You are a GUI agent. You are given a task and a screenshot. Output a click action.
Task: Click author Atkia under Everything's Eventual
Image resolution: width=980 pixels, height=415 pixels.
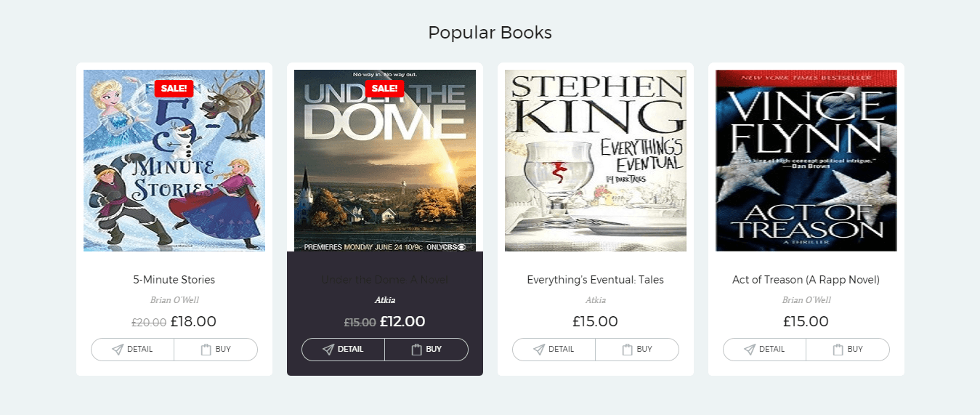[596, 300]
